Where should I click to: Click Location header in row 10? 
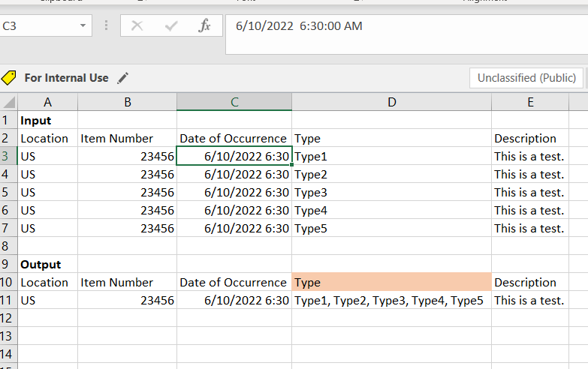[47, 282]
